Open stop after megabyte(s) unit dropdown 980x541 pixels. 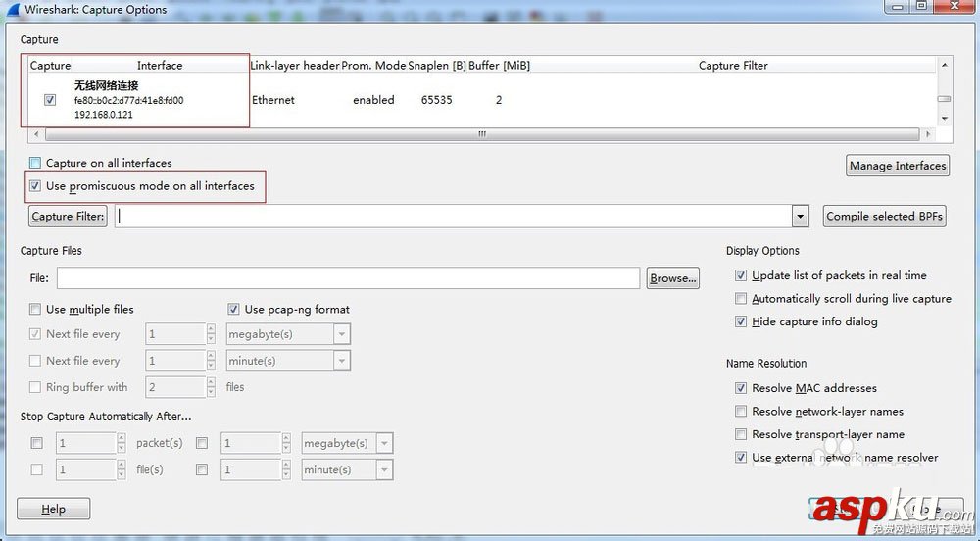coord(384,443)
